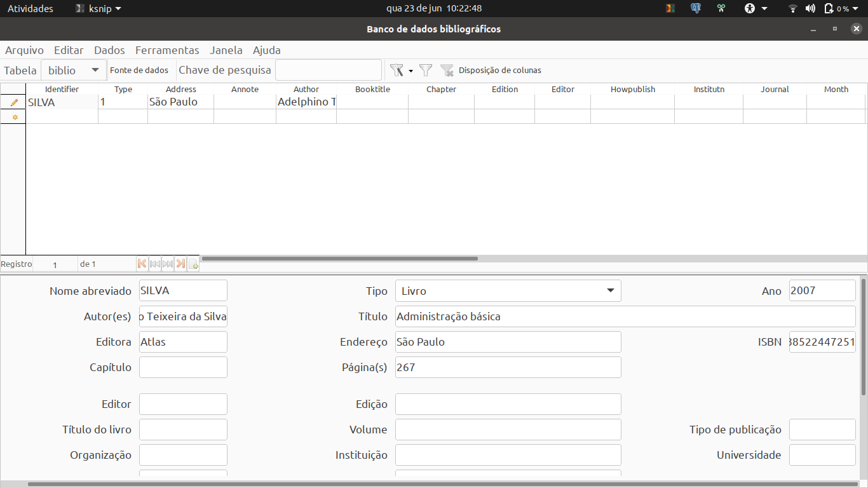
Task: Click the Universidade field
Action: point(822,455)
